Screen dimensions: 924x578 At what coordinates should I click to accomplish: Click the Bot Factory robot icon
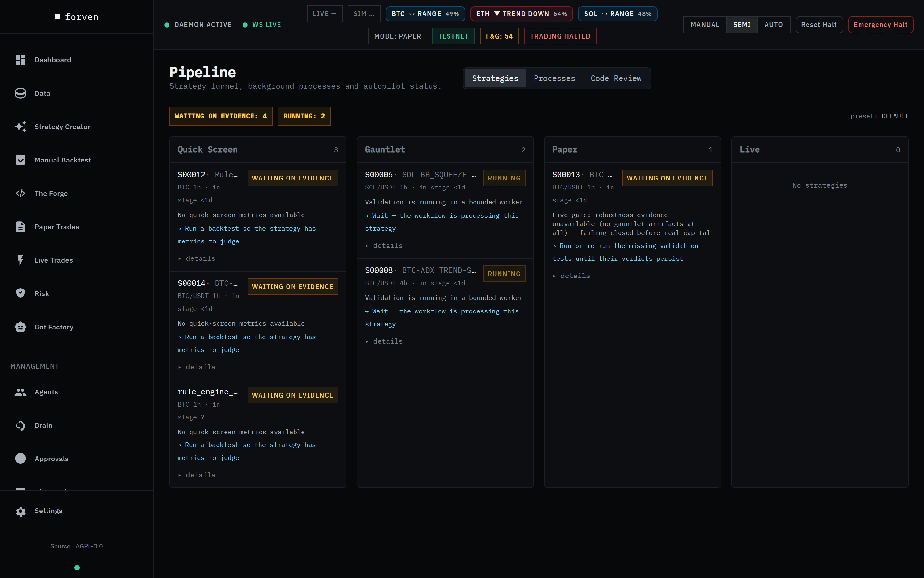[20, 327]
